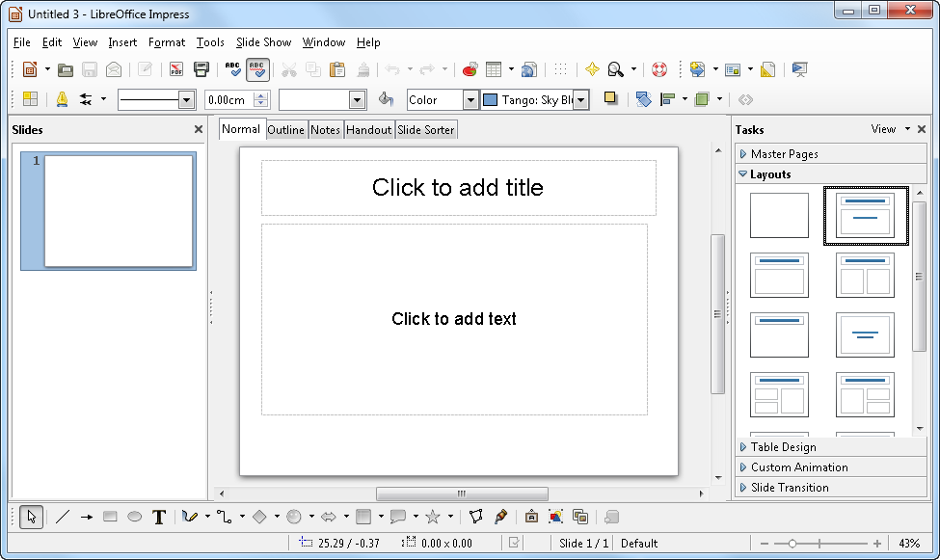The image size is (940, 560).
Task: Select the Curve tool
Action: click(x=189, y=517)
